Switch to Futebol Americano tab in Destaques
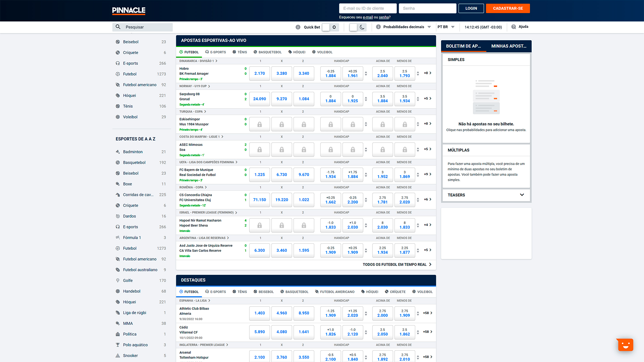 point(335,292)
